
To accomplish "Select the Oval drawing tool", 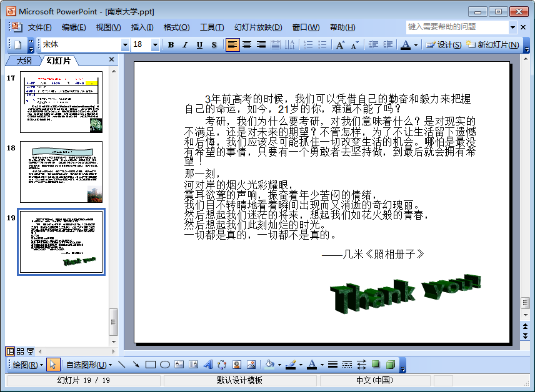I will [x=165, y=365].
